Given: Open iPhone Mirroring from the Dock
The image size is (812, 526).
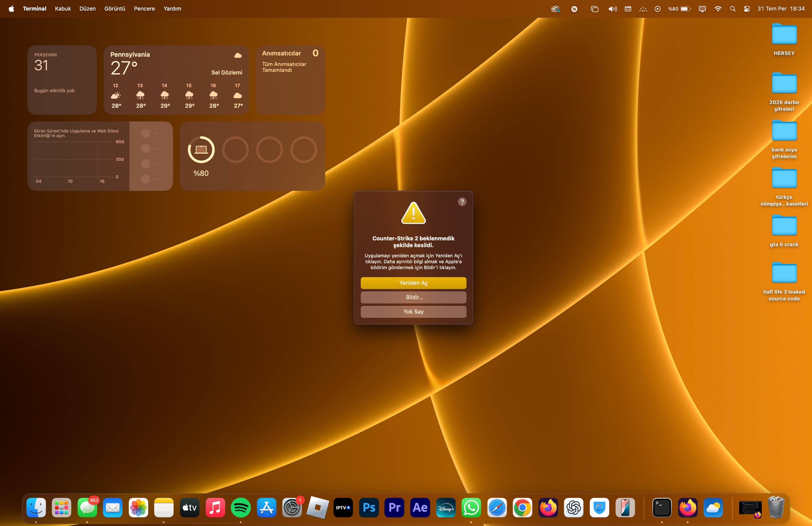Looking at the screenshot, I should pos(625,507).
